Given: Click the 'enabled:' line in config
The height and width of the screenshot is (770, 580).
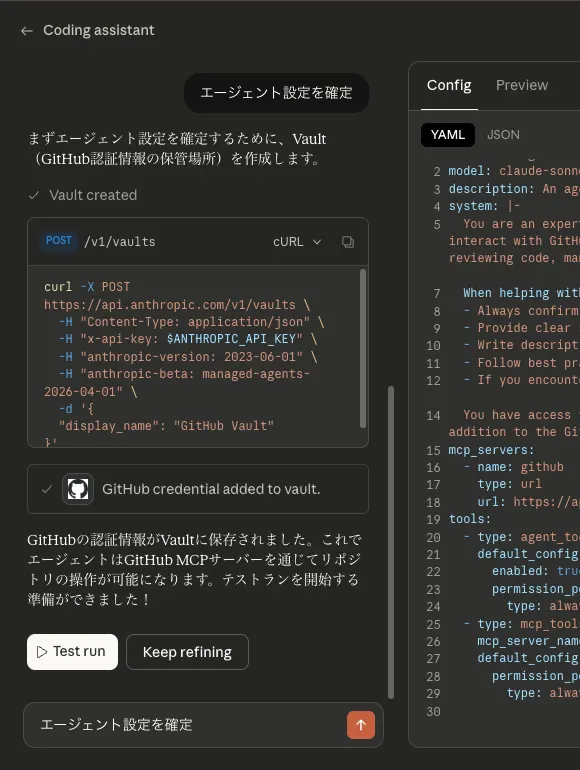Looking at the screenshot, I should [536, 571].
